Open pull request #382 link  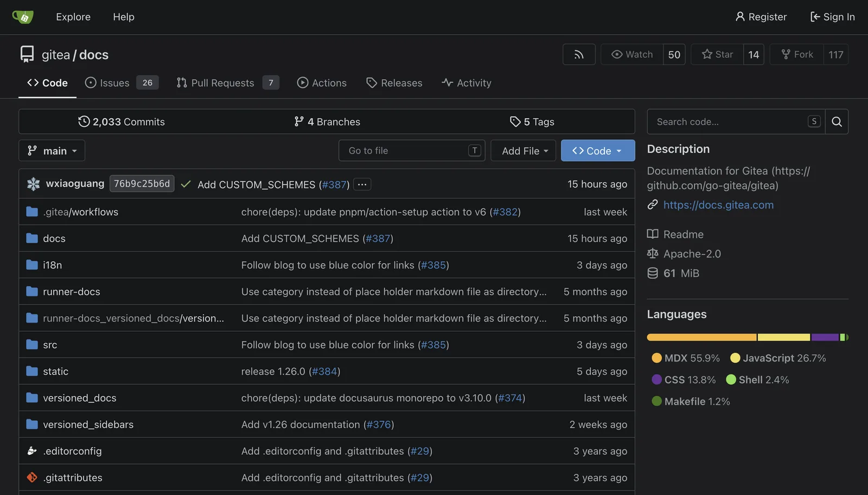(x=505, y=211)
